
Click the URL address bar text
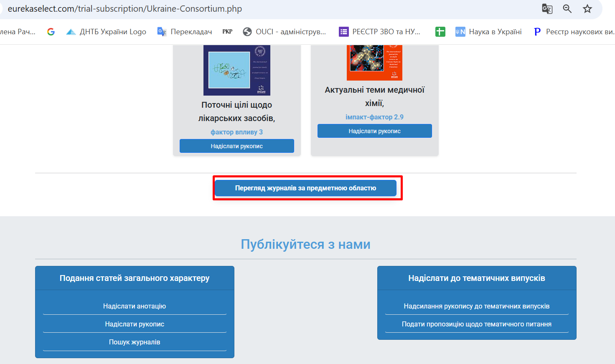pos(125,9)
